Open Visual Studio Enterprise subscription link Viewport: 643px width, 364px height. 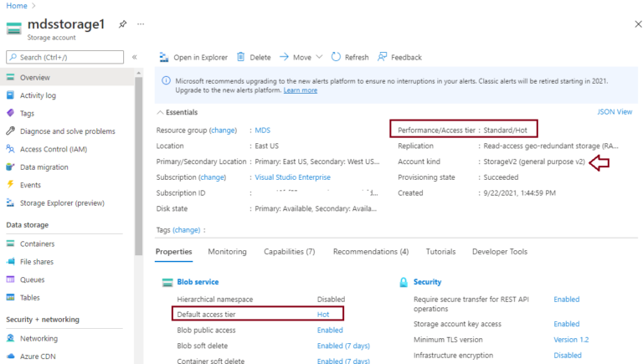tap(292, 177)
